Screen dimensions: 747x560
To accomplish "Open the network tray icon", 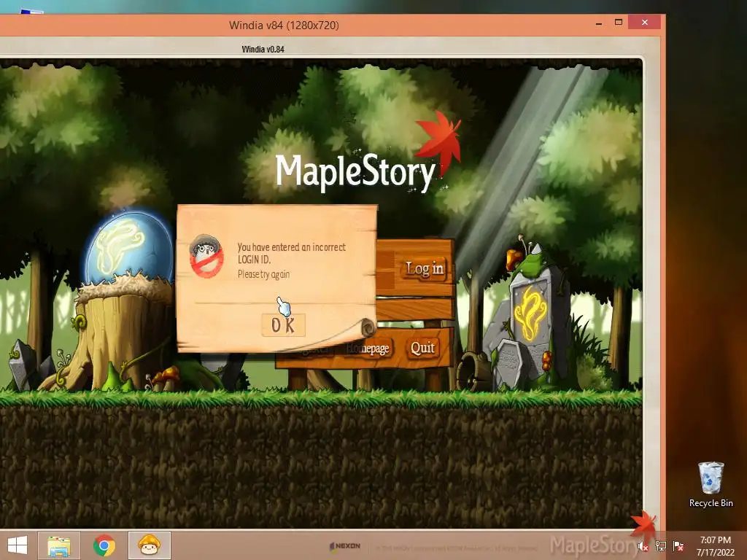I will (x=661, y=546).
